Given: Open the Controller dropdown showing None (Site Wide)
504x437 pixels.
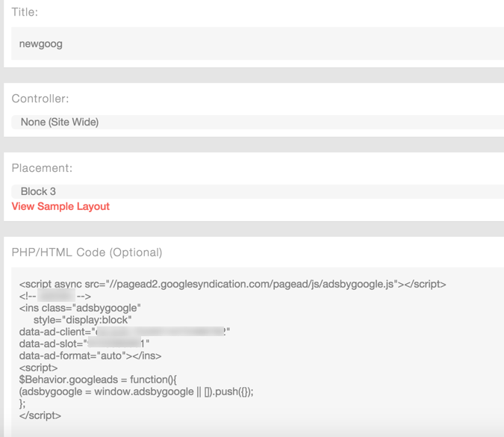Looking at the screenshot, I should [x=254, y=122].
